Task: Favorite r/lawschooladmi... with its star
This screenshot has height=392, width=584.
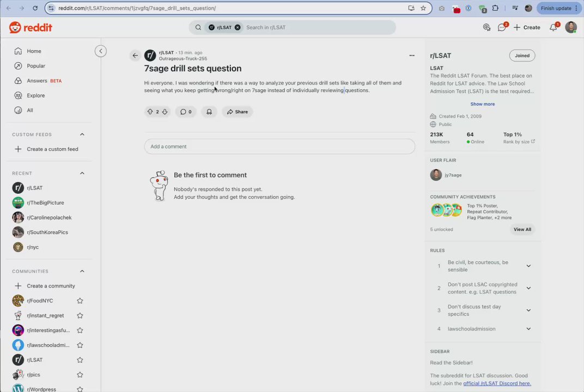Action: click(x=80, y=345)
